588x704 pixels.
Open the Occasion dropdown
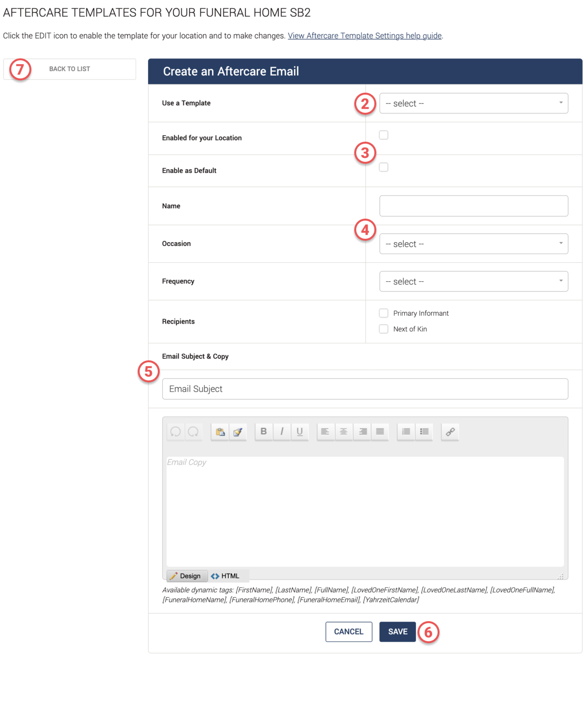coord(474,244)
